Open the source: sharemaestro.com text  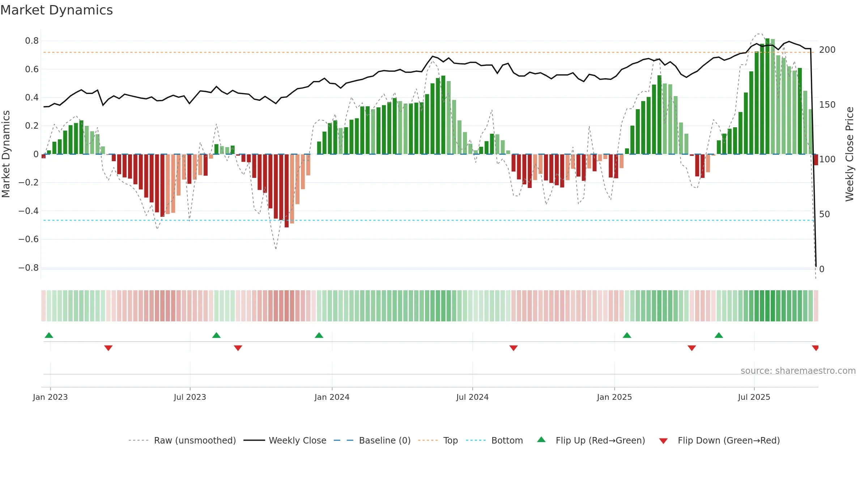(x=798, y=371)
